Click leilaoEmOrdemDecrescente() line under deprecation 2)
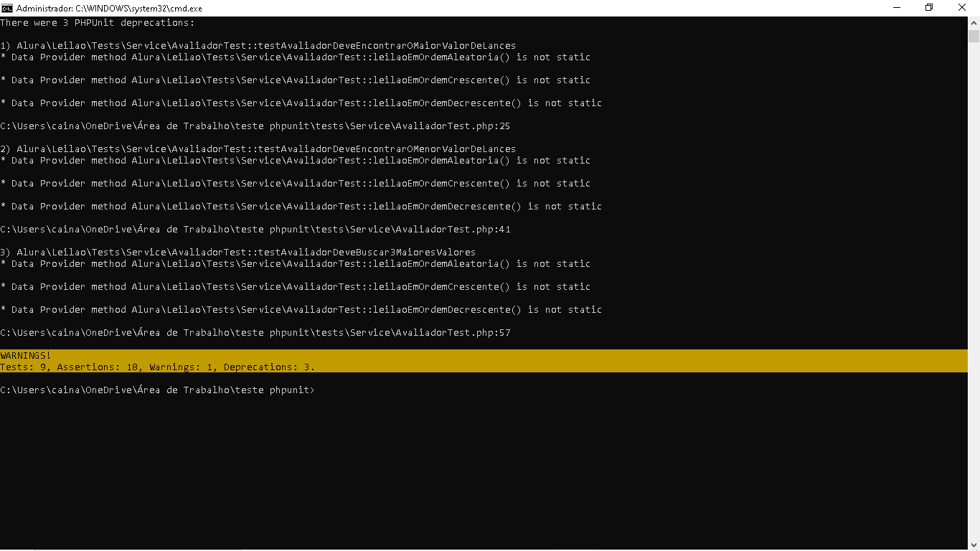 (301, 206)
